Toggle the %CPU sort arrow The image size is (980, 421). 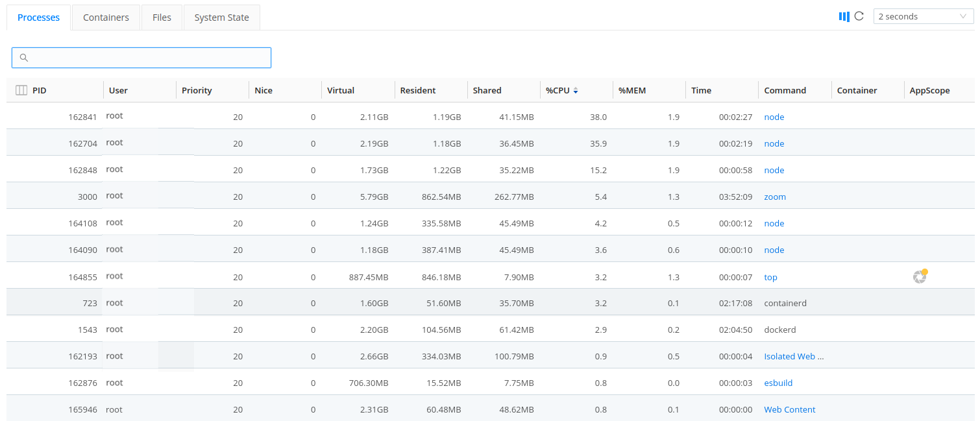click(x=576, y=91)
